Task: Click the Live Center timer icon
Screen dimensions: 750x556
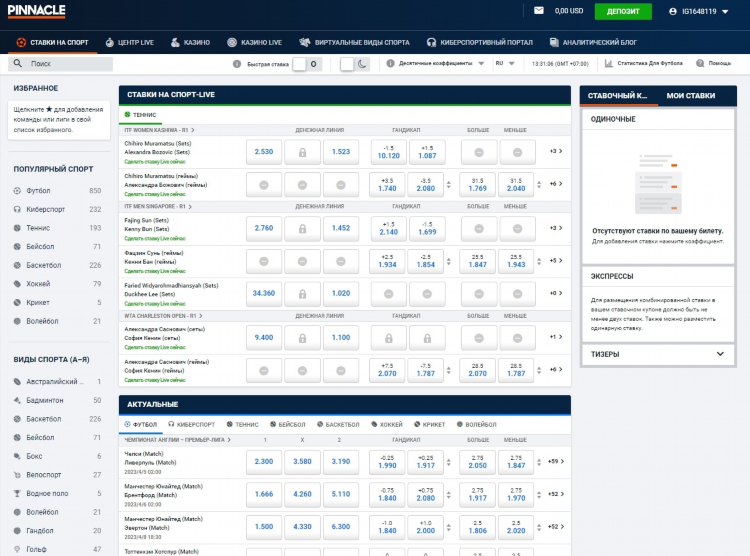Action: click(x=110, y=42)
